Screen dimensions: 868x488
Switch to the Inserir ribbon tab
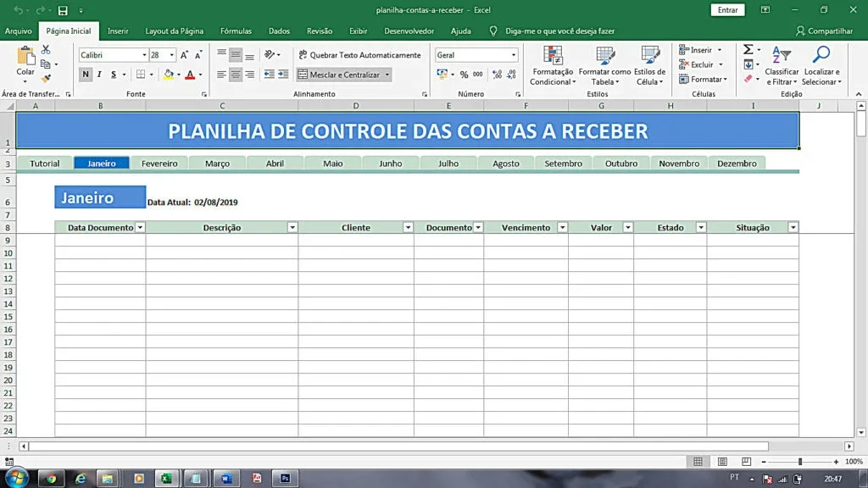(118, 31)
